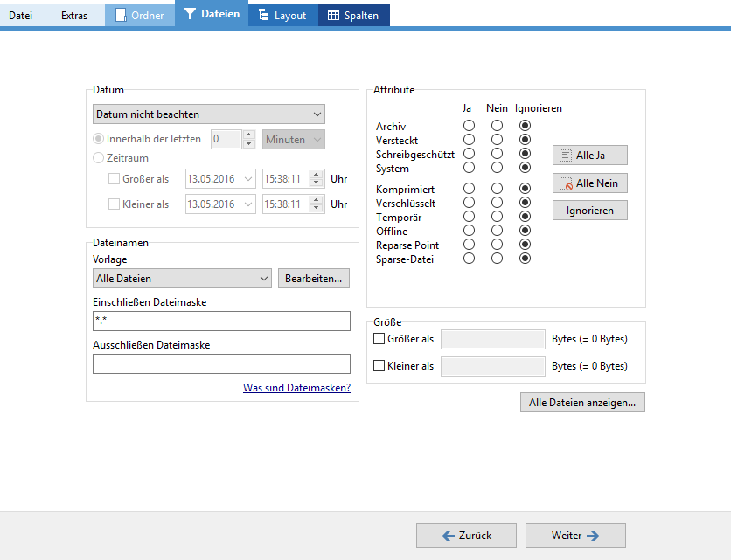Viewport: 731px width, 560px height.
Task: Open the Extras menu
Action: coord(74,15)
